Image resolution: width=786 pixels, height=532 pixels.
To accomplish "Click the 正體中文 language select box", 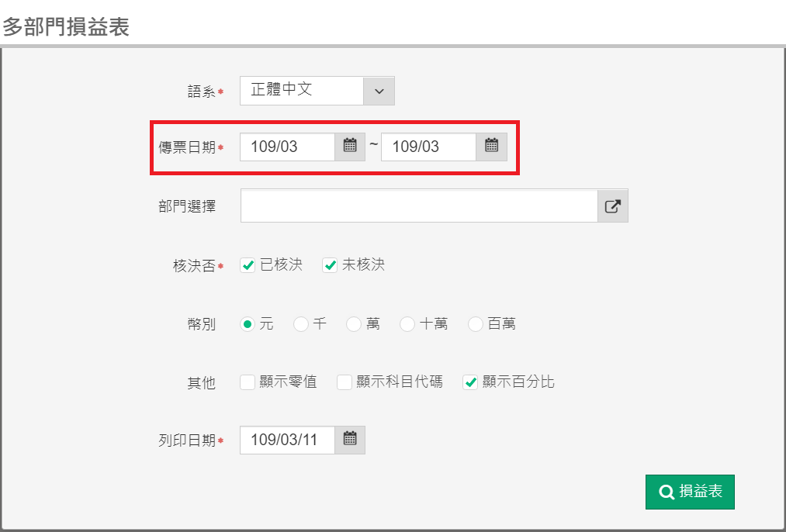I will (x=317, y=91).
